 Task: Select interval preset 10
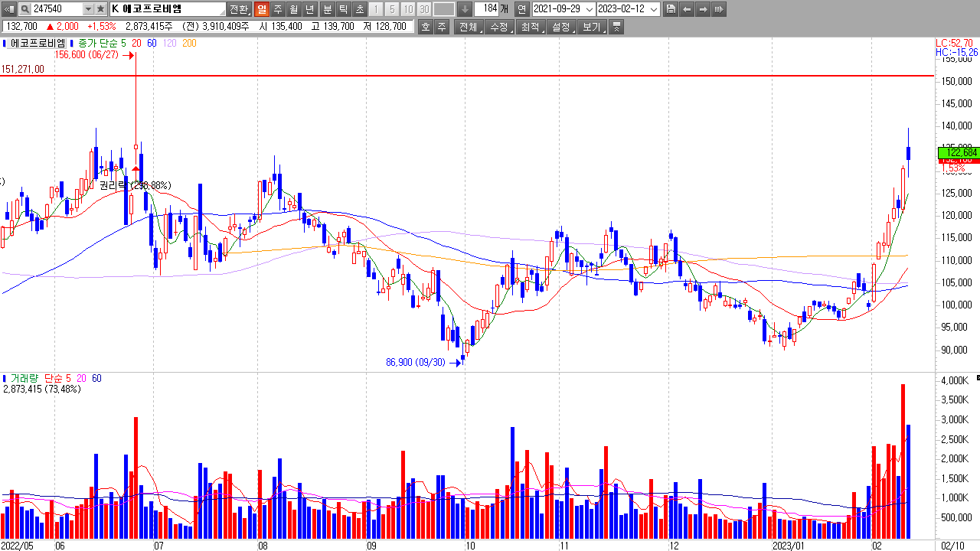(x=407, y=9)
